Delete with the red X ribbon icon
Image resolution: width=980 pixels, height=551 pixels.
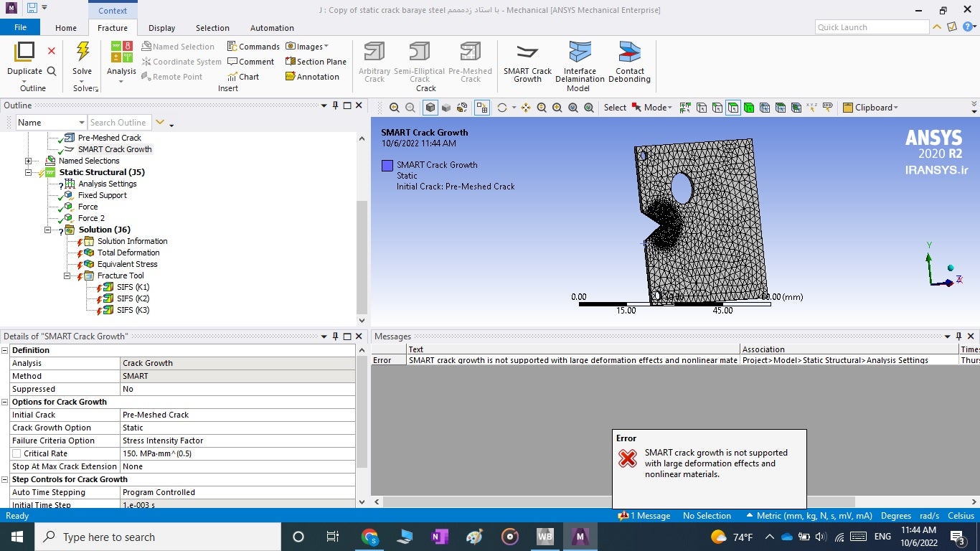[x=52, y=51]
